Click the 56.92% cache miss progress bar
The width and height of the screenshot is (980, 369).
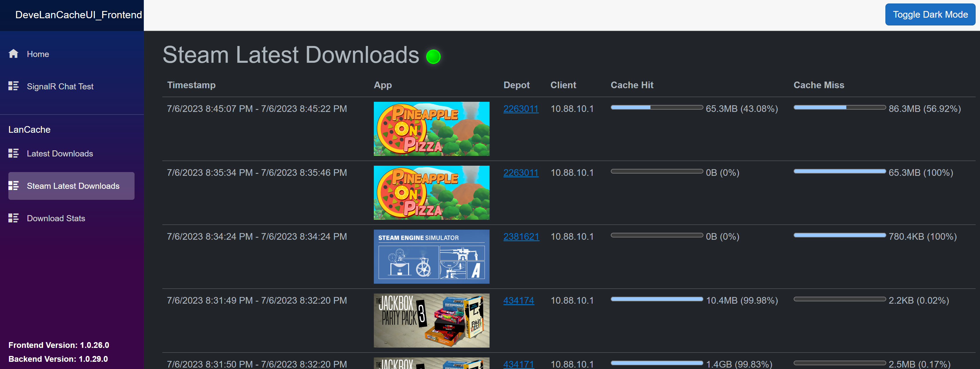pyautogui.click(x=839, y=108)
